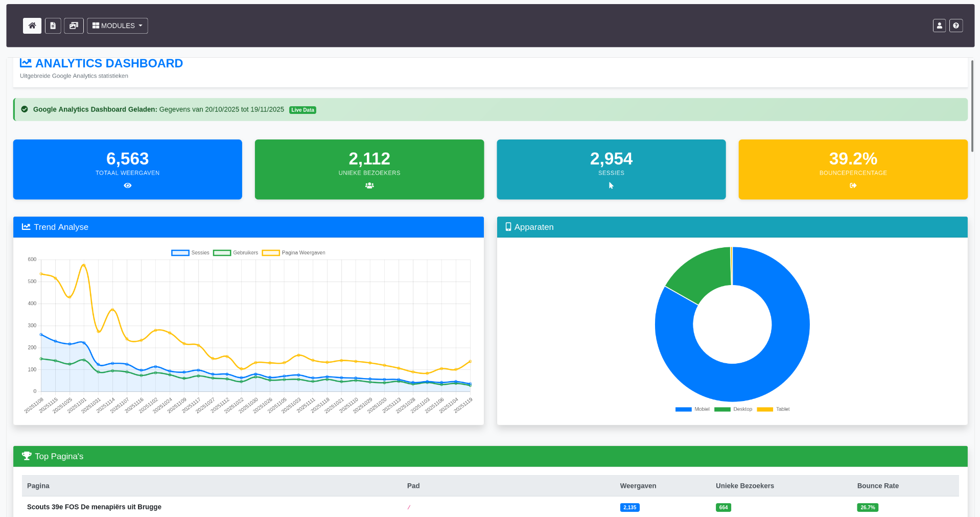This screenshot has height=517, width=980.
Task: Select the Home icon in the toolbar
Action: click(32, 26)
